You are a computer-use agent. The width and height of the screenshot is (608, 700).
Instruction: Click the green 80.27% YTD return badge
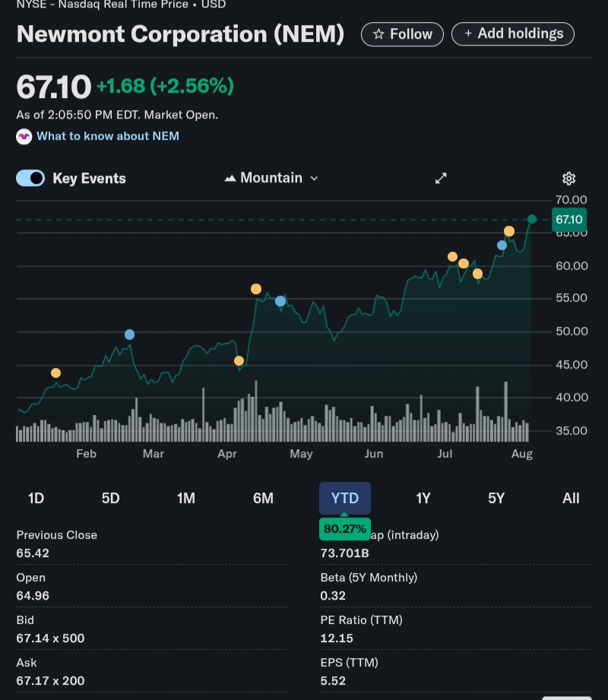pos(344,529)
